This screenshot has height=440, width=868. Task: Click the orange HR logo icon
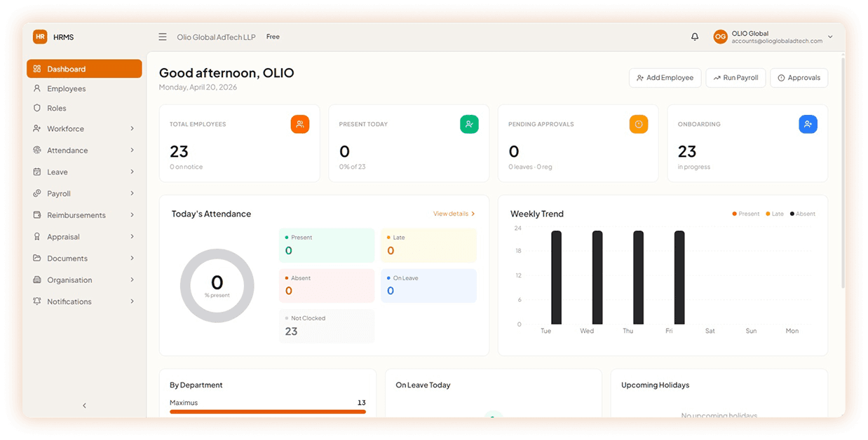click(x=40, y=37)
